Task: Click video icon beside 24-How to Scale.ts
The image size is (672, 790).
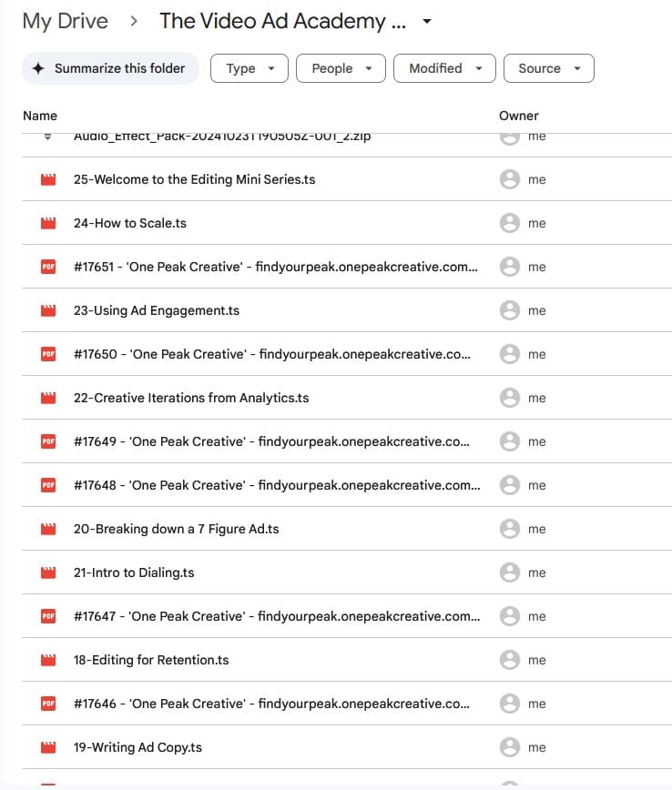Action: 48,223
